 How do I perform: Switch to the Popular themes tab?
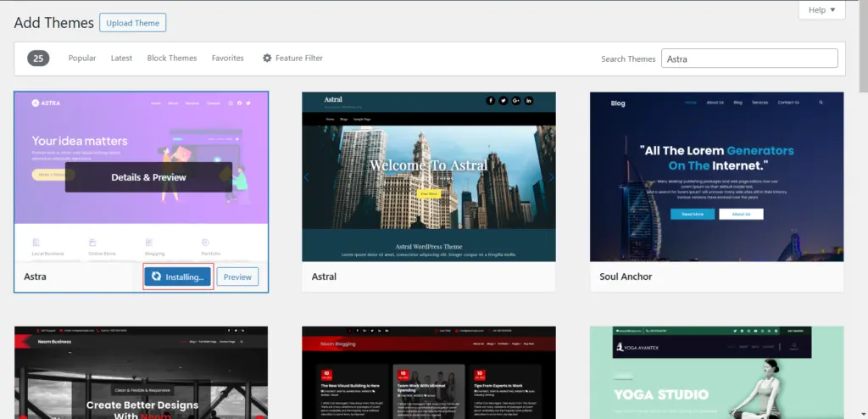[82, 59]
